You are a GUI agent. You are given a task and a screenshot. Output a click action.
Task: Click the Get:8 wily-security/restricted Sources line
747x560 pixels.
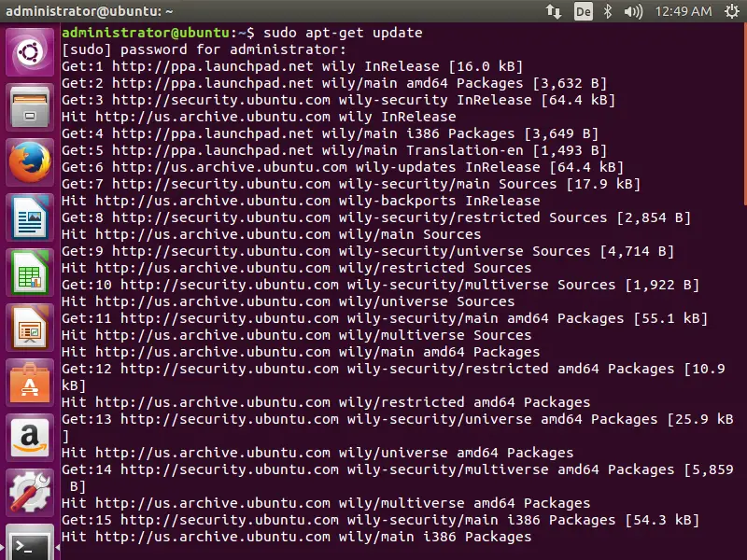(x=376, y=217)
